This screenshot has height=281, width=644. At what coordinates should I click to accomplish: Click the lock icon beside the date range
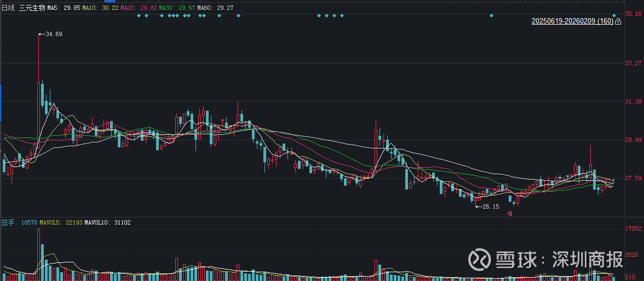pyautogui.click(x=617, y=21)
